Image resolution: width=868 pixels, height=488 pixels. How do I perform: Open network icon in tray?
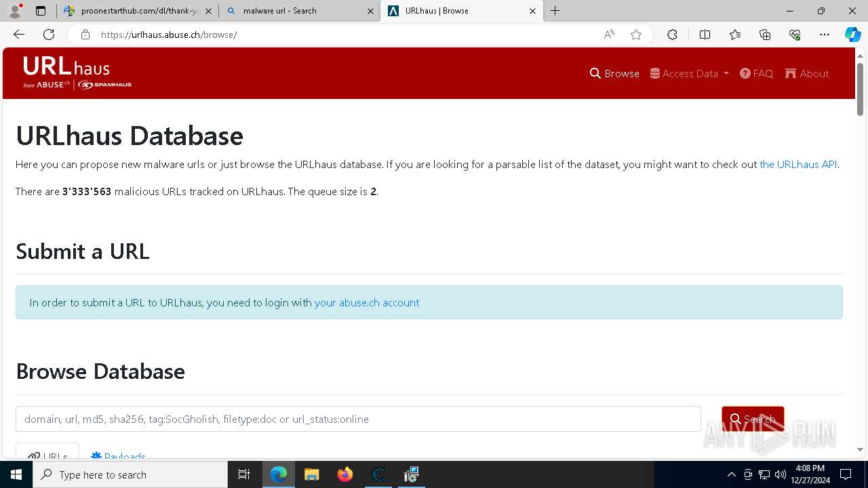tap(764, 474)
